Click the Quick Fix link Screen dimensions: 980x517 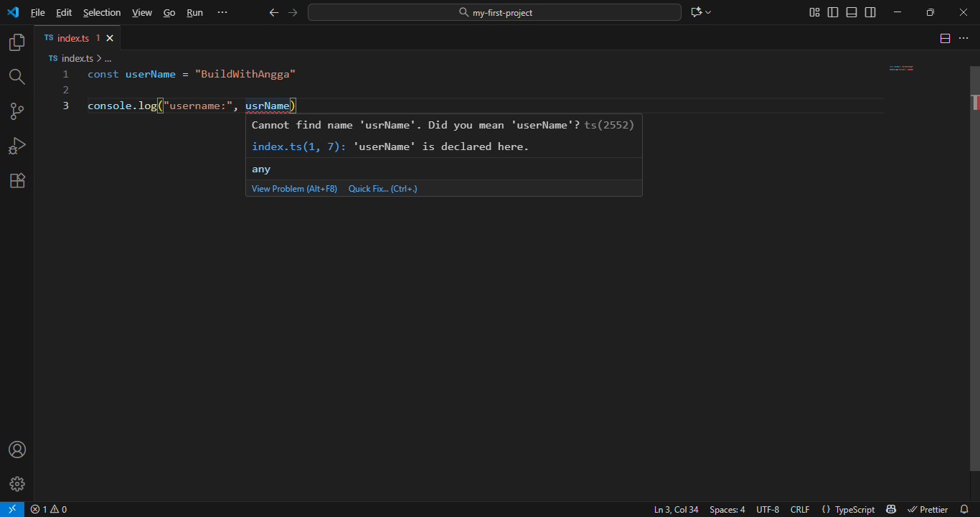point(382,189)
